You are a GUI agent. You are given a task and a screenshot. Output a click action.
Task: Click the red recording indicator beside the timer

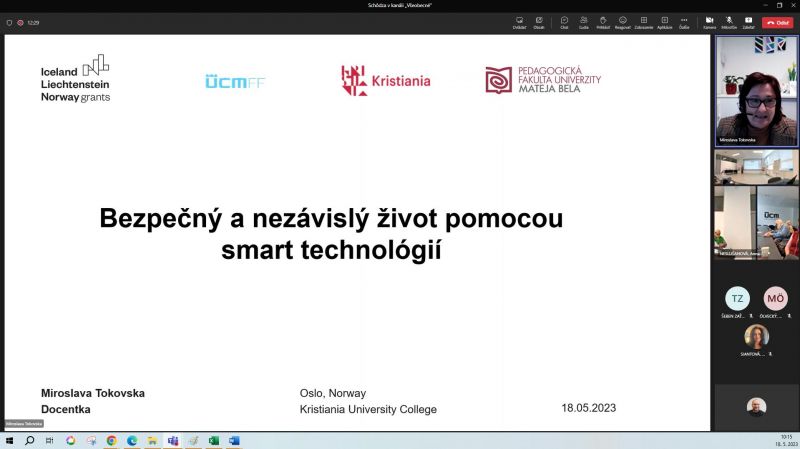[x=19, y=22]
